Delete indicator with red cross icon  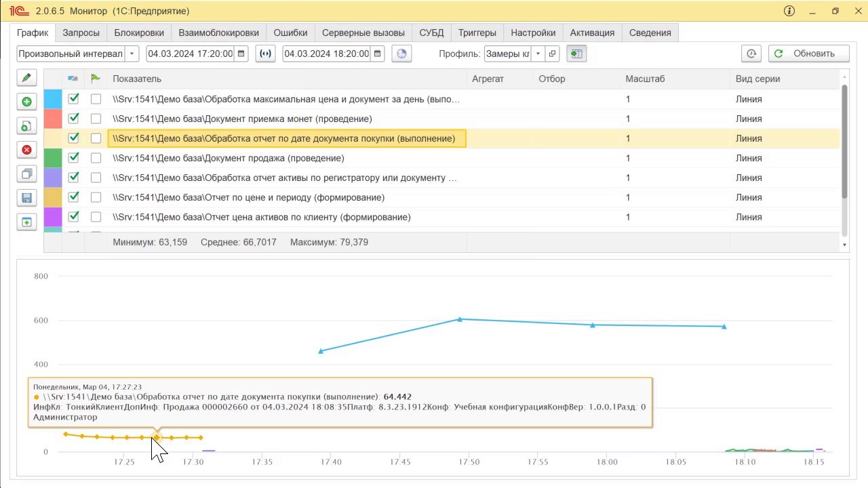point(26,150)
